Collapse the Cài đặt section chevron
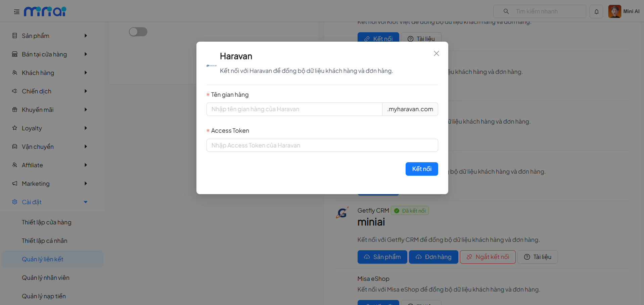The width and height of the screenshot is (644, 305). (86, 202)
